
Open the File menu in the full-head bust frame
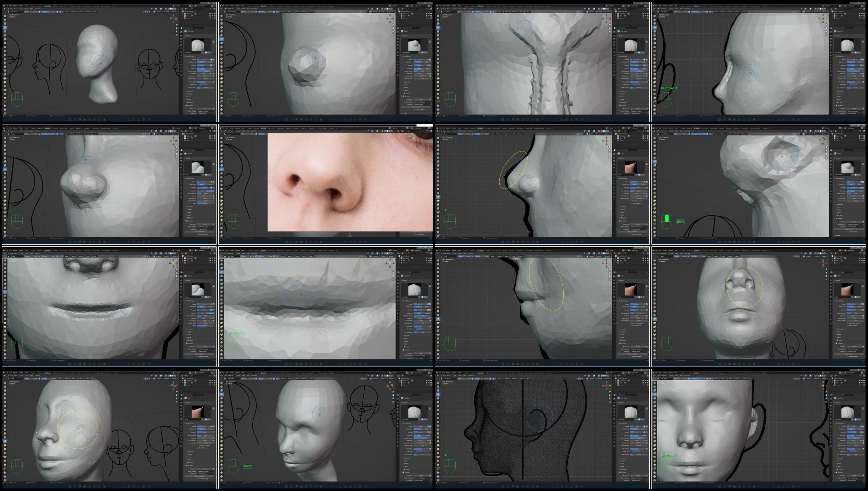point(7,6)
